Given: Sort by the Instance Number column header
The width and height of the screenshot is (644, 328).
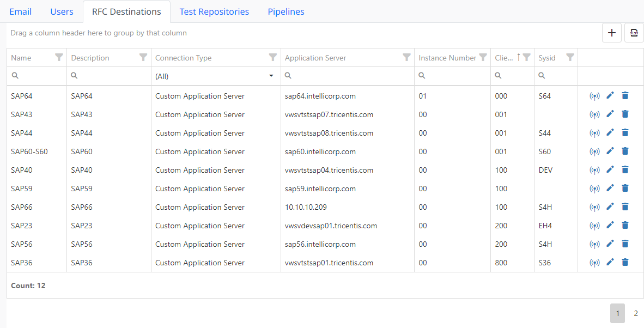Looking at the screenshot, I should tap(447, 58).
